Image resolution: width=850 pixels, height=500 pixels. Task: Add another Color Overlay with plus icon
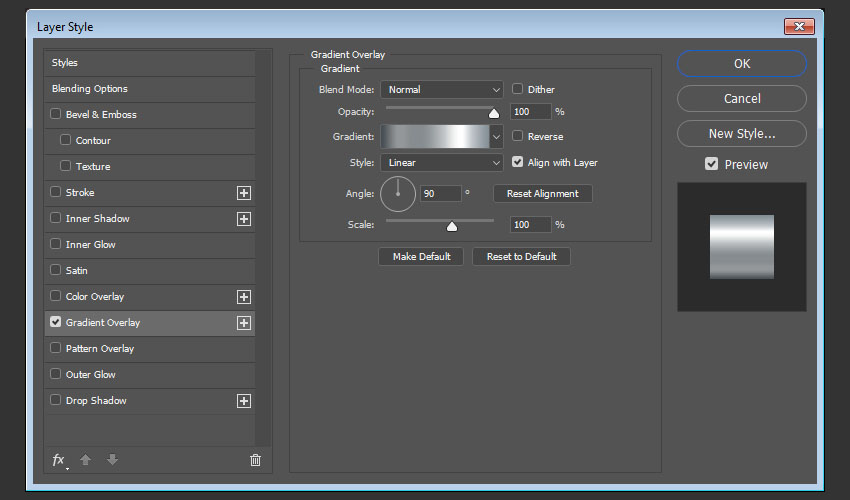[243, 297]
